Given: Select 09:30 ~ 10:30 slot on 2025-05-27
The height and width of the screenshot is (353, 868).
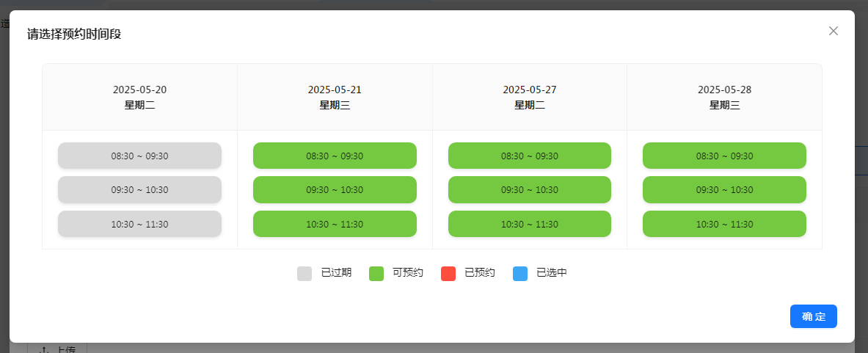Looking at the screenshot, I should click(x=530, y=190).
